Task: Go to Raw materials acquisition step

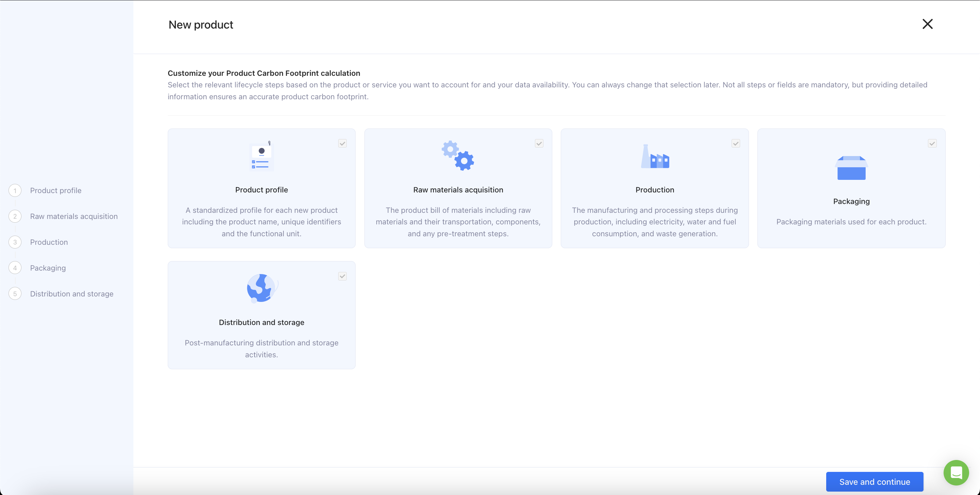Action: [74, 216]
